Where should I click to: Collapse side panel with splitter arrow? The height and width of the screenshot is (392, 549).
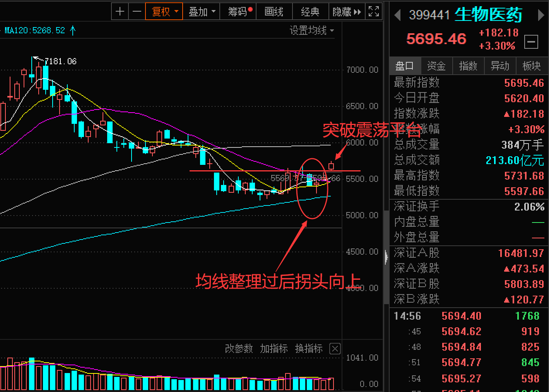tap(386, 257)
